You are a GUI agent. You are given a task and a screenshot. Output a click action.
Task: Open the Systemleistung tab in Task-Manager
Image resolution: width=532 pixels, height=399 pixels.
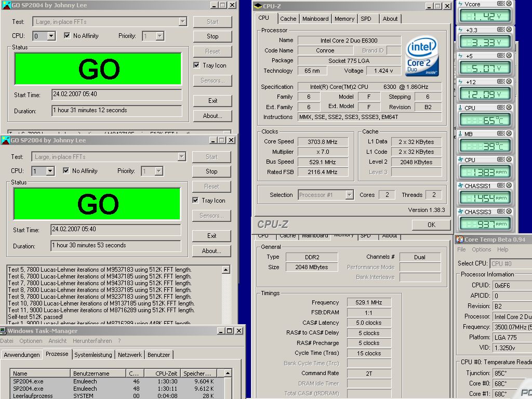coord(94,354)
